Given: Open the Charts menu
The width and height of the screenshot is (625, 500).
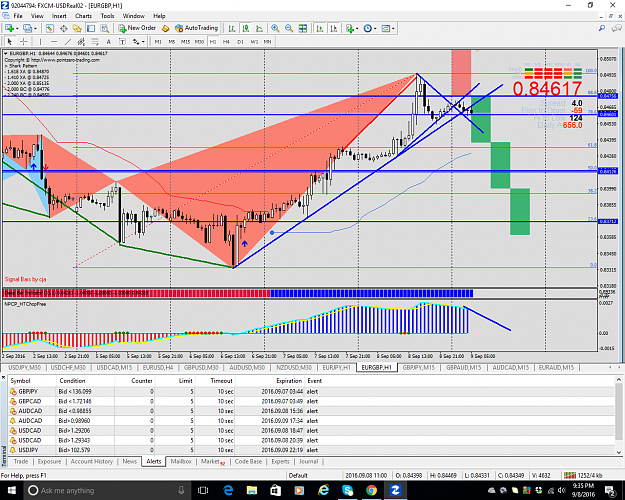Looking at the screenshot, I should coord(83,16).
